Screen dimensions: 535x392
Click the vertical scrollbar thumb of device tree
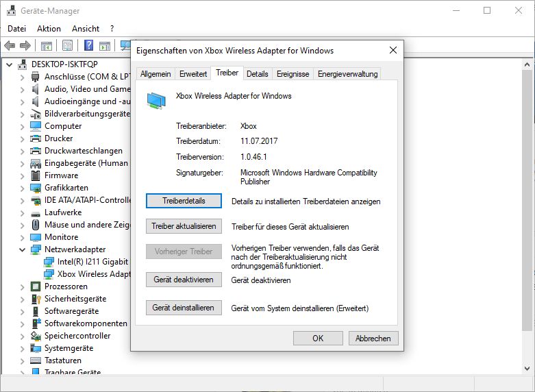(527, 199)
